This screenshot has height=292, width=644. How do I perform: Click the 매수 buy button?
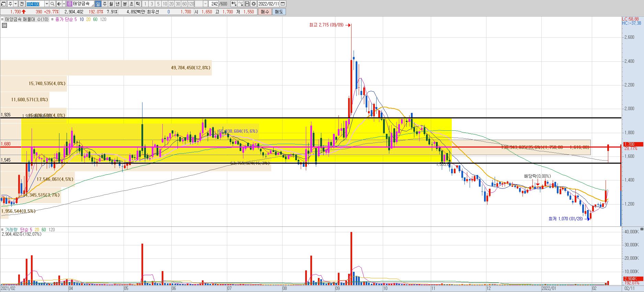(265, 12)
